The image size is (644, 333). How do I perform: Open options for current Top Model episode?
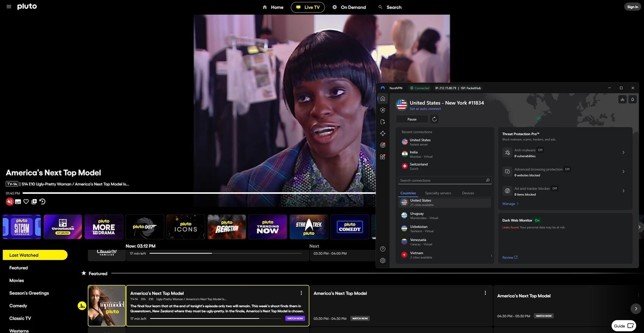click(x=301, y=293)
